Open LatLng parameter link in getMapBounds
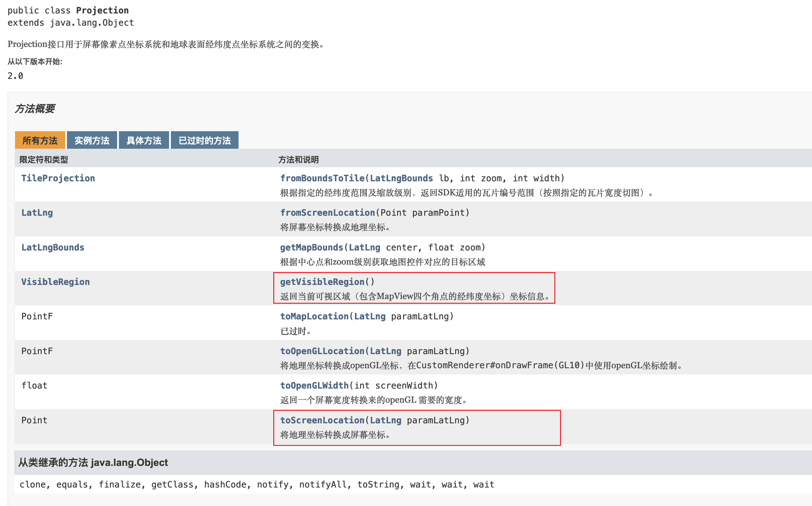The image size is (812, 506). click(x=364, y=247)
